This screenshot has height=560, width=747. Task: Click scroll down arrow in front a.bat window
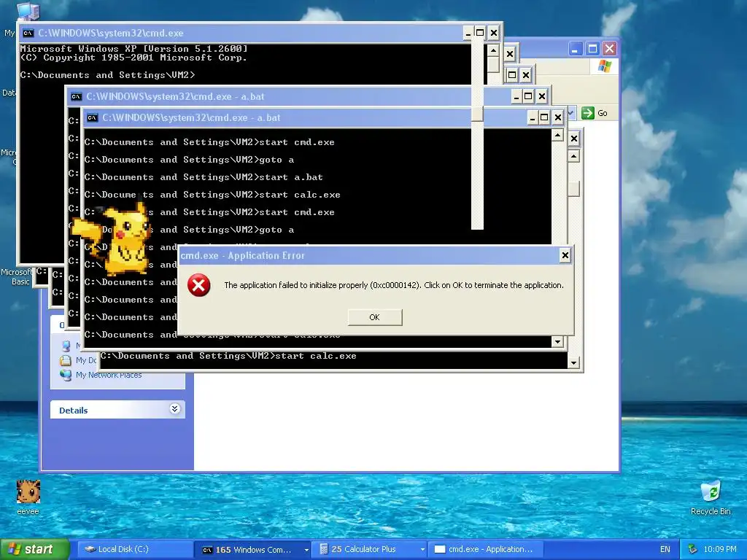tap(557, 341)
